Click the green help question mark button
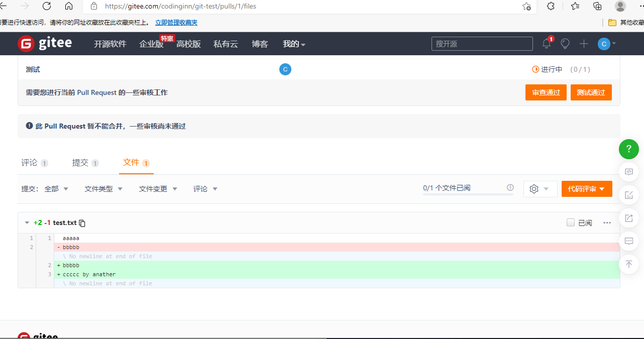Viewport: 644px width, 339px height. pyautogui.click(x=629, y=149)
